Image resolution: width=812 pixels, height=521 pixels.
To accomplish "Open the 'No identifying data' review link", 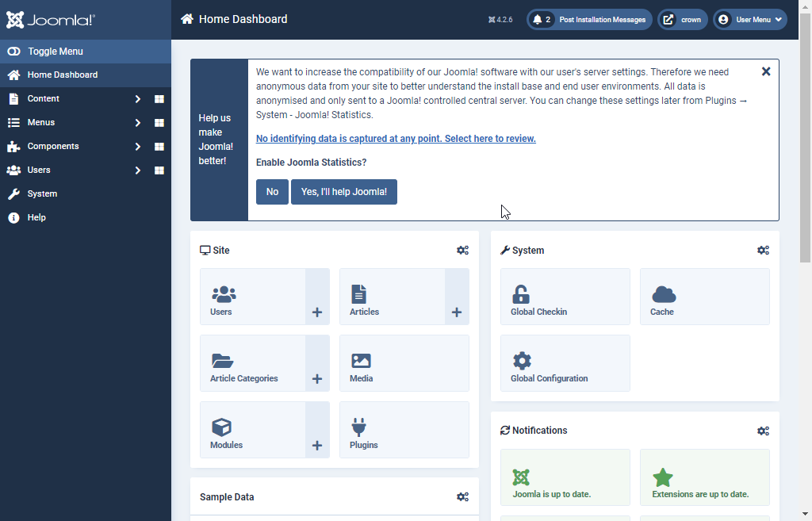I will pos(396,139).
